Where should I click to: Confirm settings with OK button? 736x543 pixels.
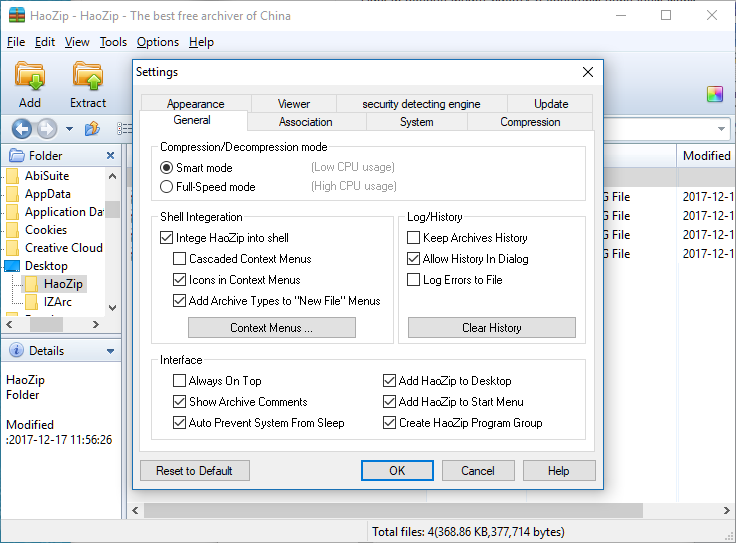click(397, 471)
